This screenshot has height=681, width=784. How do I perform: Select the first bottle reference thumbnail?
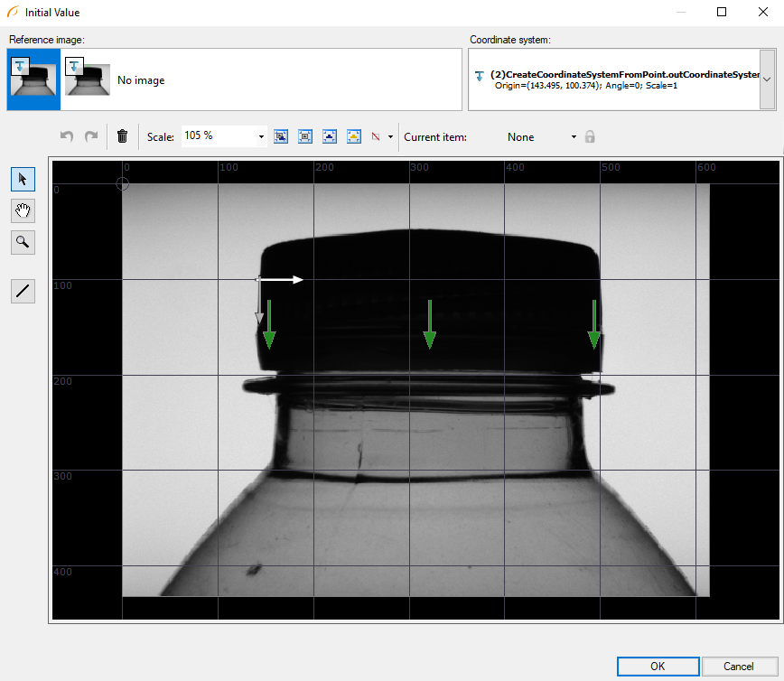(x=33, y=79)
